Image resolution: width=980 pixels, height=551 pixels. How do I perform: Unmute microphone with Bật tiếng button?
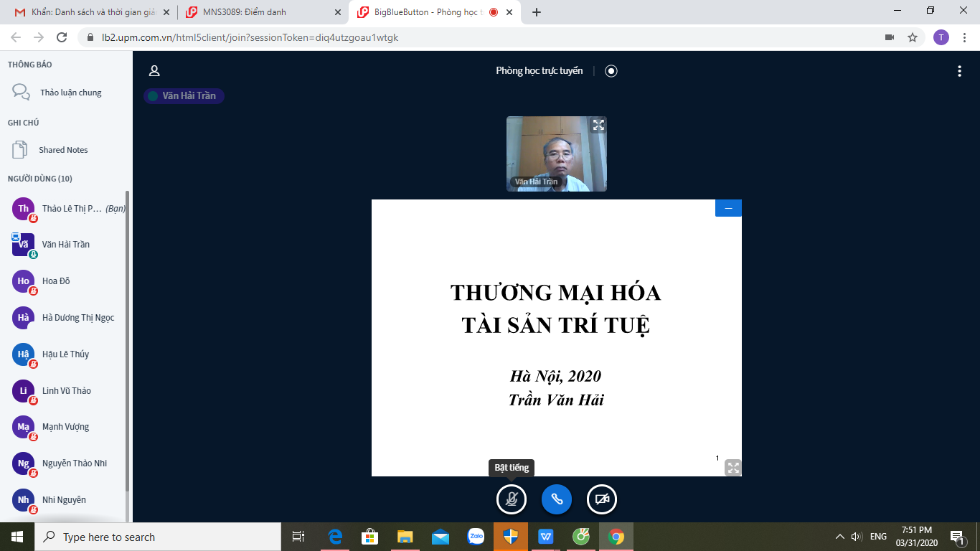(x=512, y=499)
